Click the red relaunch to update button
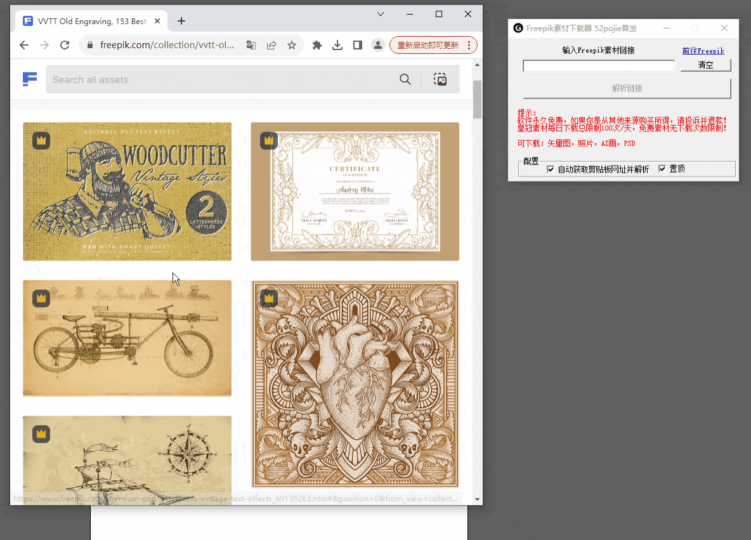Screen dimensions: 751x540 pyautogui.click(x=433, y=45)
